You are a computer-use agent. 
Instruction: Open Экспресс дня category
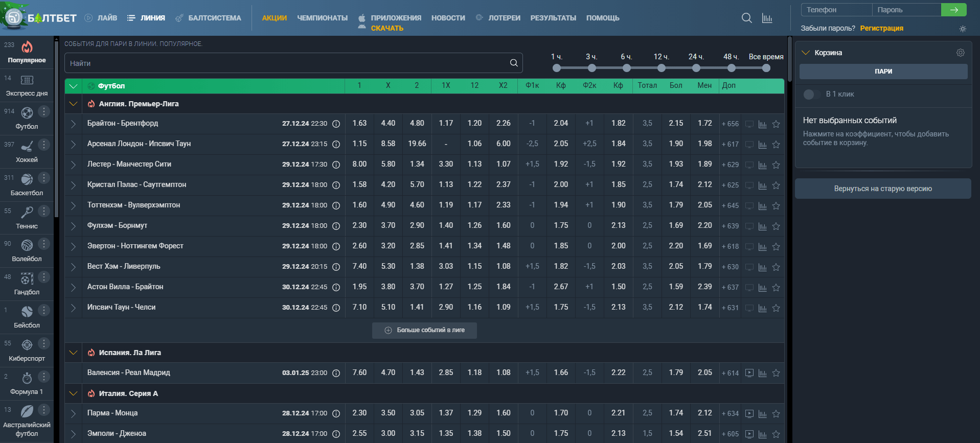(x=27, y=85)
